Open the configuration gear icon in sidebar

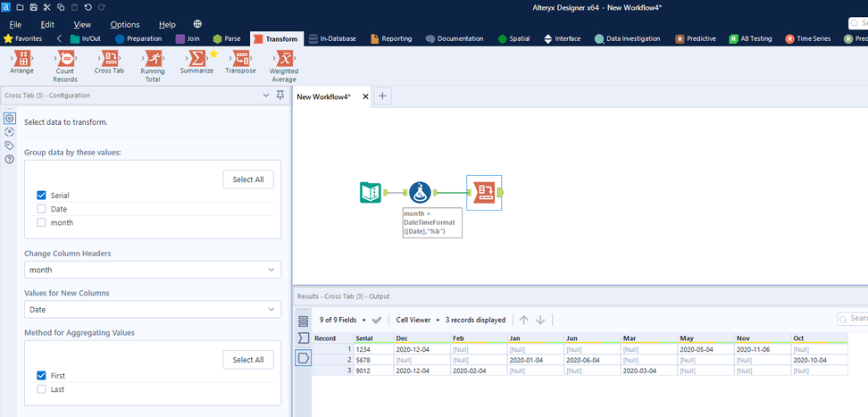click(10, 118)
